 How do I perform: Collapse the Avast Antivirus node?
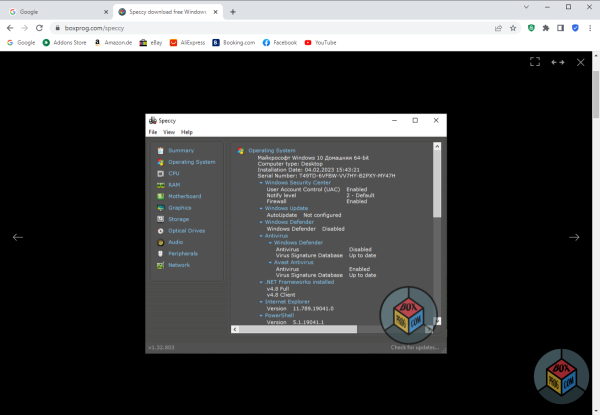coord(270,262)
